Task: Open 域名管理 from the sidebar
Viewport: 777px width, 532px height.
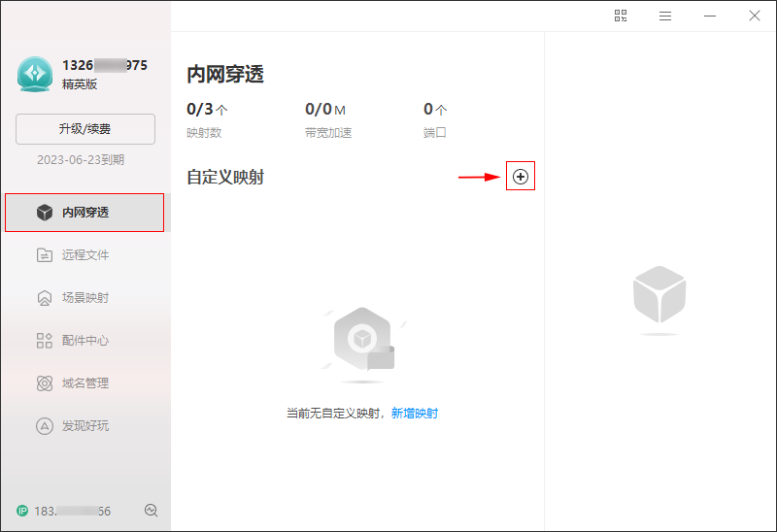Action: click(x=84, y=382)
